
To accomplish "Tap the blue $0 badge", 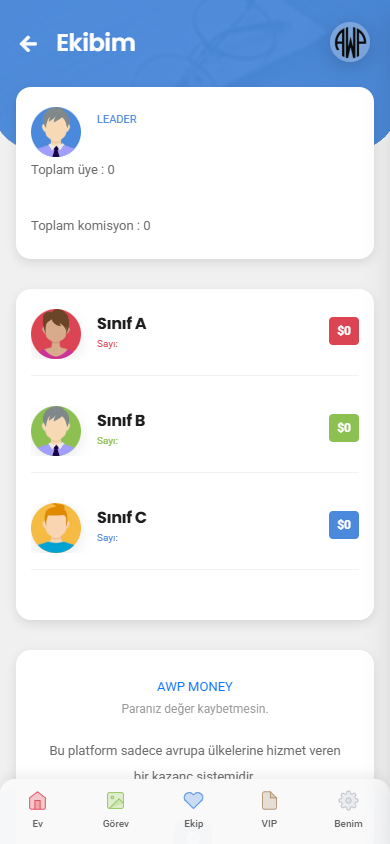I will (x=344, y=525).
